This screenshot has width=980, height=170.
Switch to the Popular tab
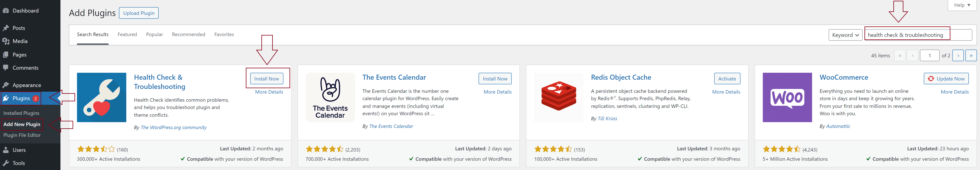click(x=154, y=34)
